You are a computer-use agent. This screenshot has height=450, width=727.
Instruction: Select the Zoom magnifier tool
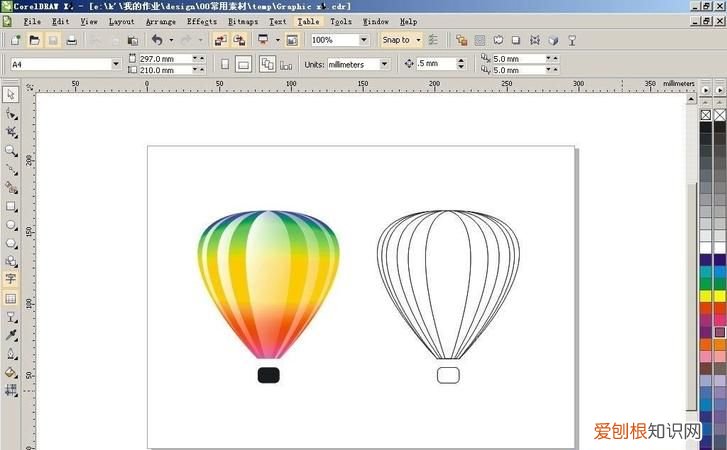tap(11, 150)
